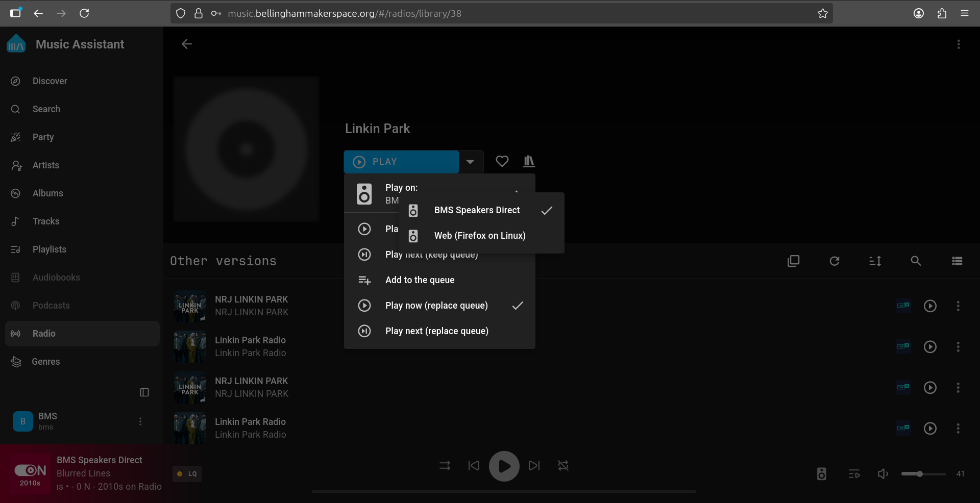Click the blue PLAY button
Screen dimensions: 980x503
[401, 162]
